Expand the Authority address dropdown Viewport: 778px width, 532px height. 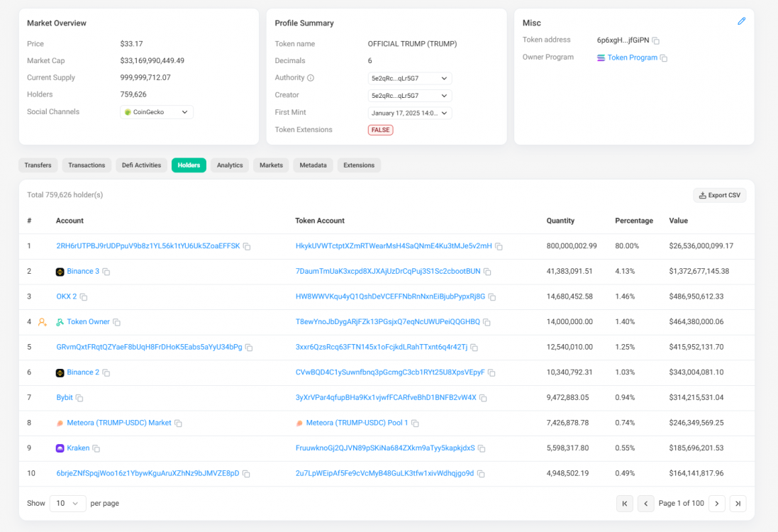pos(410,78)
